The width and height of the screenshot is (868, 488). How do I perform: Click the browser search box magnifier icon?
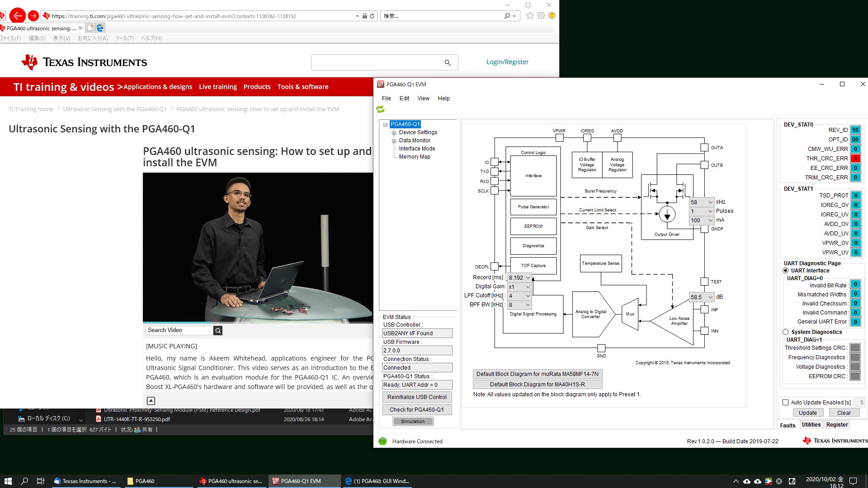pos(507,16)
